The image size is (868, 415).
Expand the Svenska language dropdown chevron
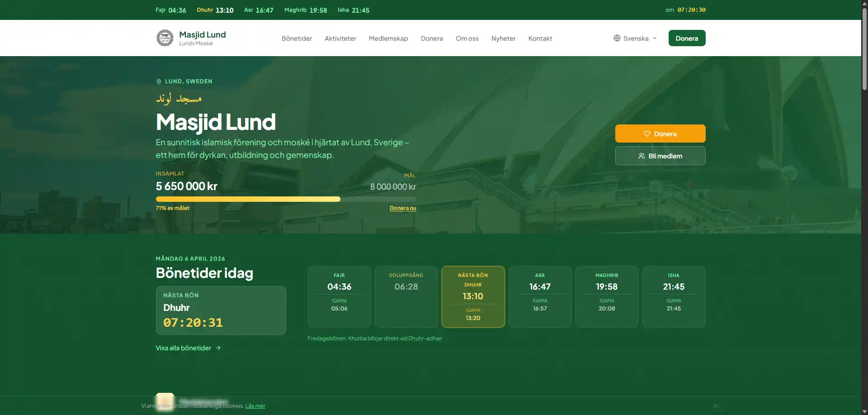click(x=655, y=38)
